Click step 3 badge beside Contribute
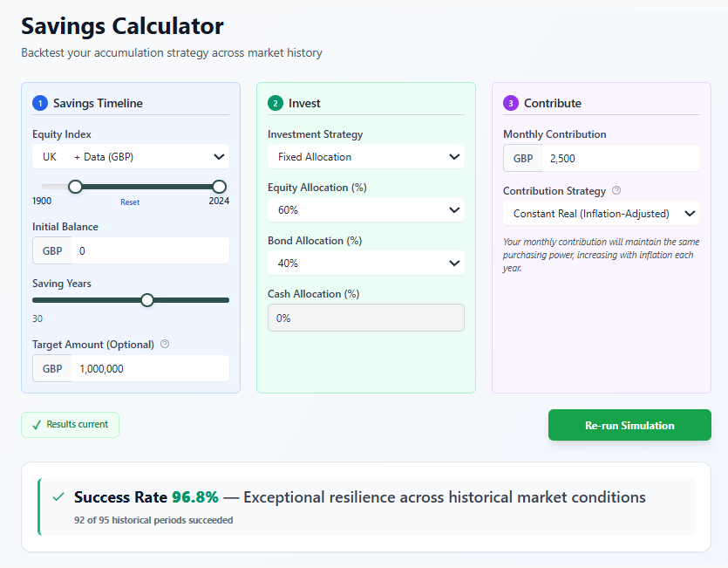This screenshot has width=728, height=568. pyautogui.click(x=511, y=103)
